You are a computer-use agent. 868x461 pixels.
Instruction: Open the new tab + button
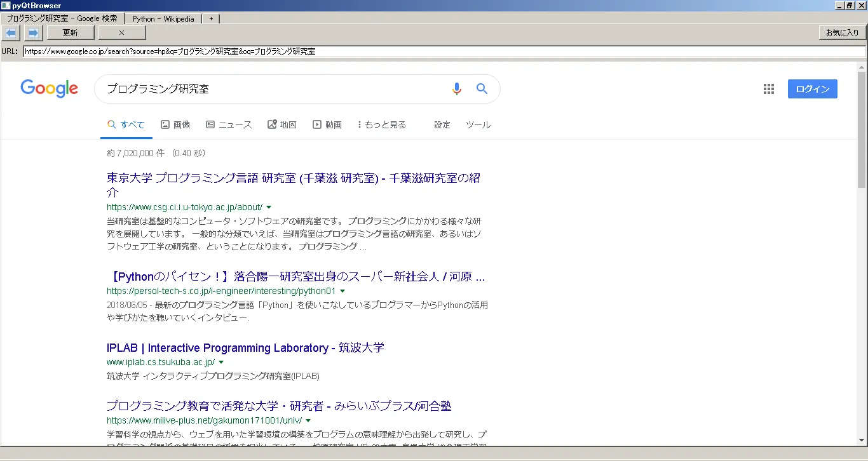click(211, 18)
